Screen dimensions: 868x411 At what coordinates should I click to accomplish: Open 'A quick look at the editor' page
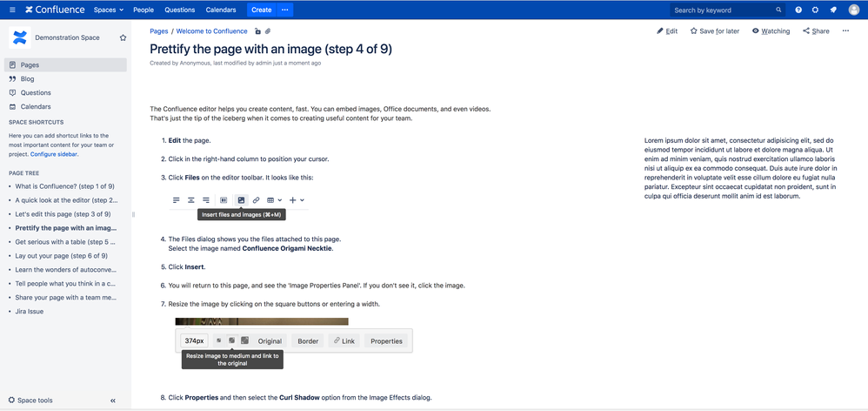click(x=66, y=200)
